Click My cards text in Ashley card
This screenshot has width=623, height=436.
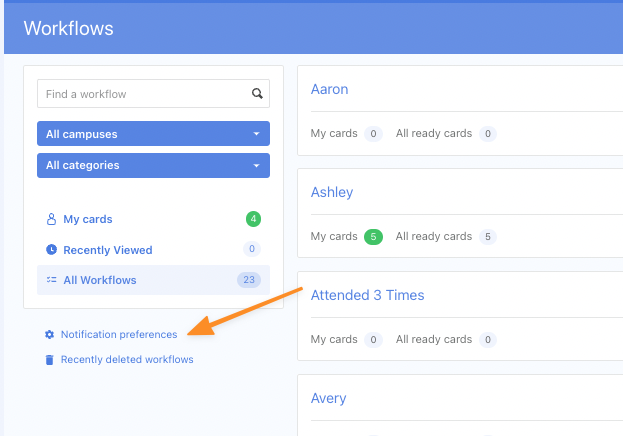tap(334, 236)
